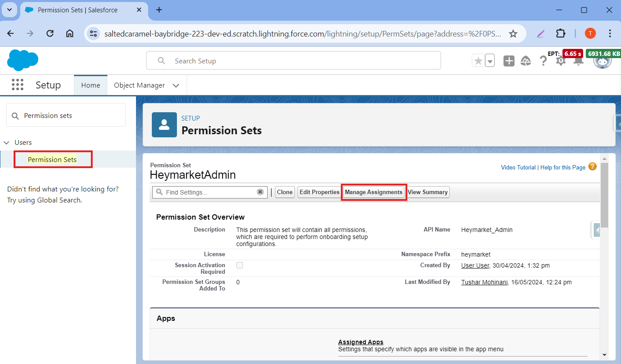Open the Salesforce Help question mark
This screenshot has height=364, width=621.
pyautogui.click(x=543, y=61)
